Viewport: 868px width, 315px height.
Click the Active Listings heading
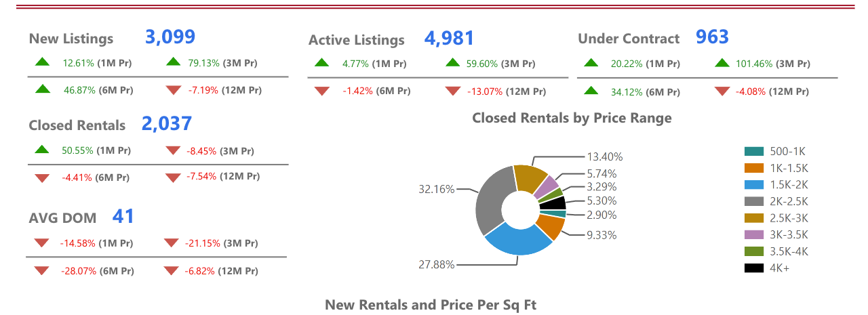356,40
